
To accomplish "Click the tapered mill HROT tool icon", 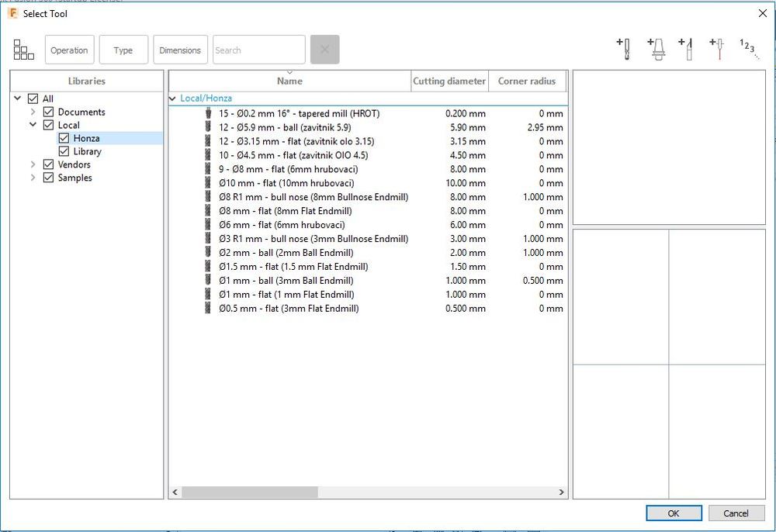I will point(207,114).
